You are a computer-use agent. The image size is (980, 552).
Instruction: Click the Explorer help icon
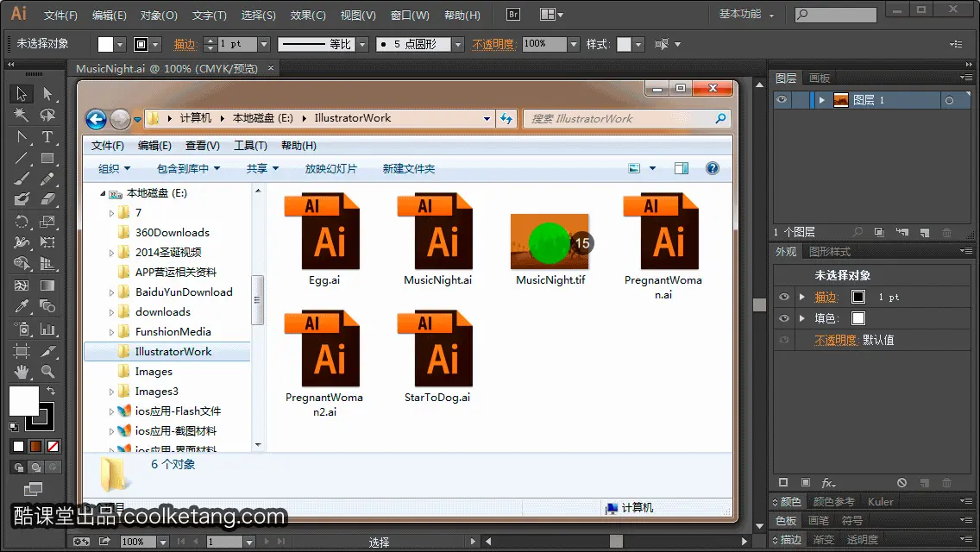point(712,168)
